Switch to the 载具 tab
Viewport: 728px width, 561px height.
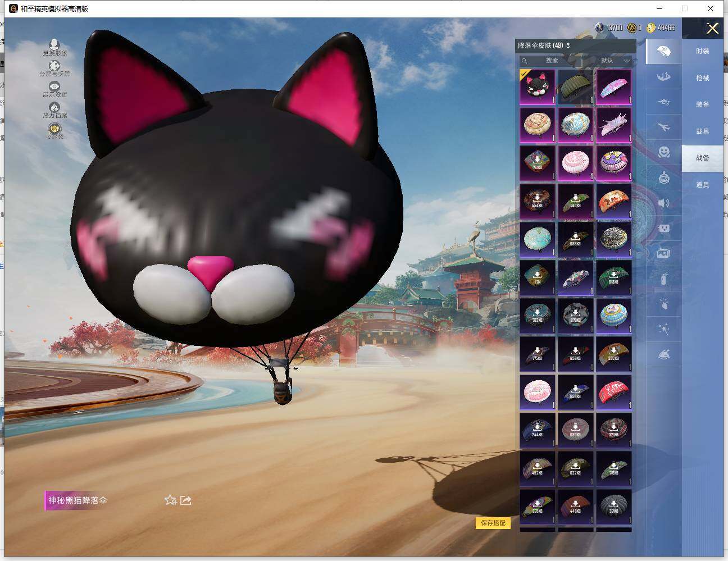pyautogui.click(x=702, y=131)
